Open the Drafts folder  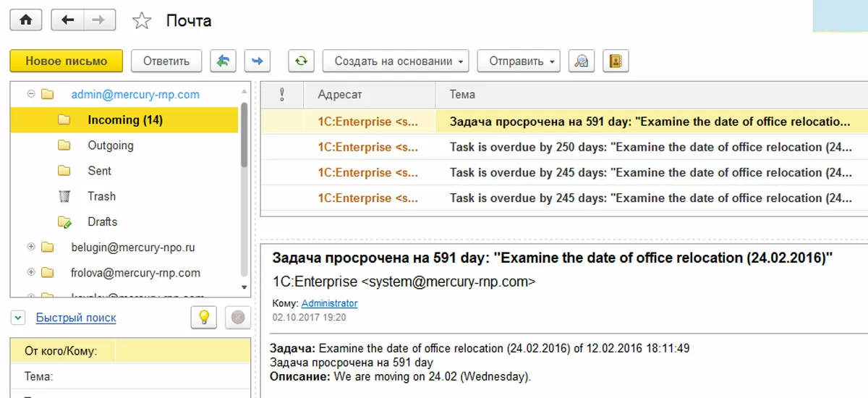click(x=102, y=221)
